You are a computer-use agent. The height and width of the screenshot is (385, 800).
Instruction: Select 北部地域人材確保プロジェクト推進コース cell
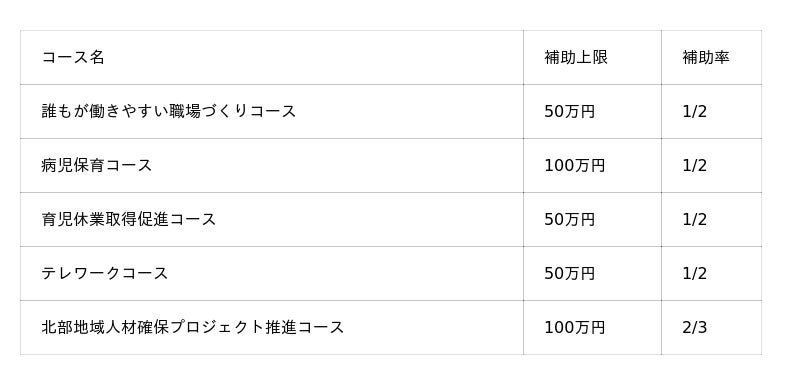coord(271,327)
